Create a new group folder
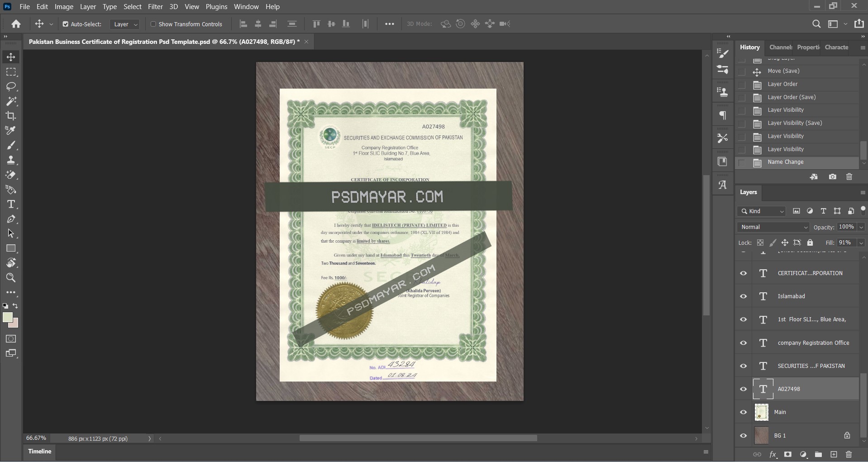 pyautogui.click(x=818, y=454)
